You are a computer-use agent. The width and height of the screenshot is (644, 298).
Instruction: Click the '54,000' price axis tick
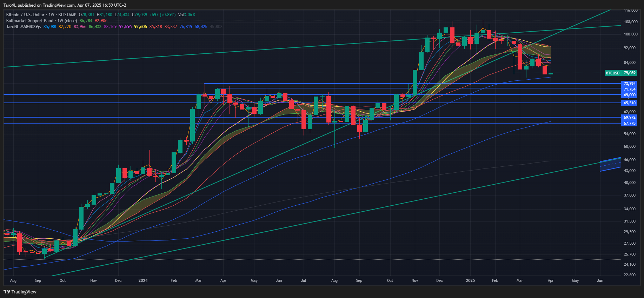[x=629, y=134]
